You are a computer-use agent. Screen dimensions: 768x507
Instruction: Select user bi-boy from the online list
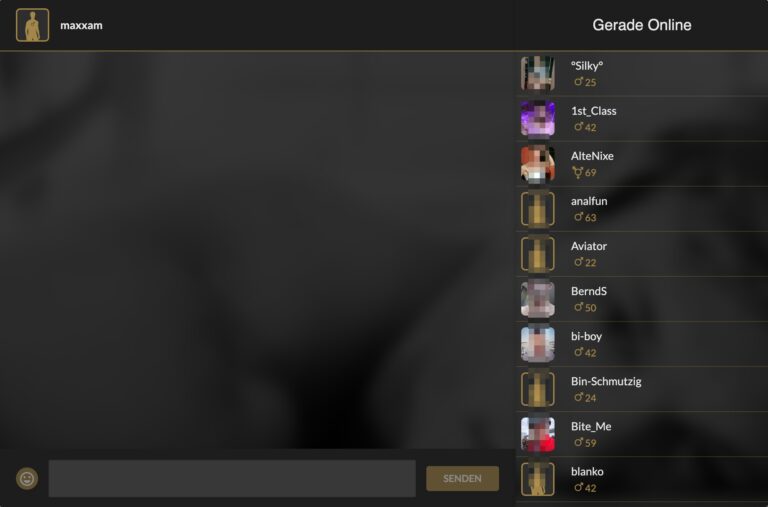[642, 344]
